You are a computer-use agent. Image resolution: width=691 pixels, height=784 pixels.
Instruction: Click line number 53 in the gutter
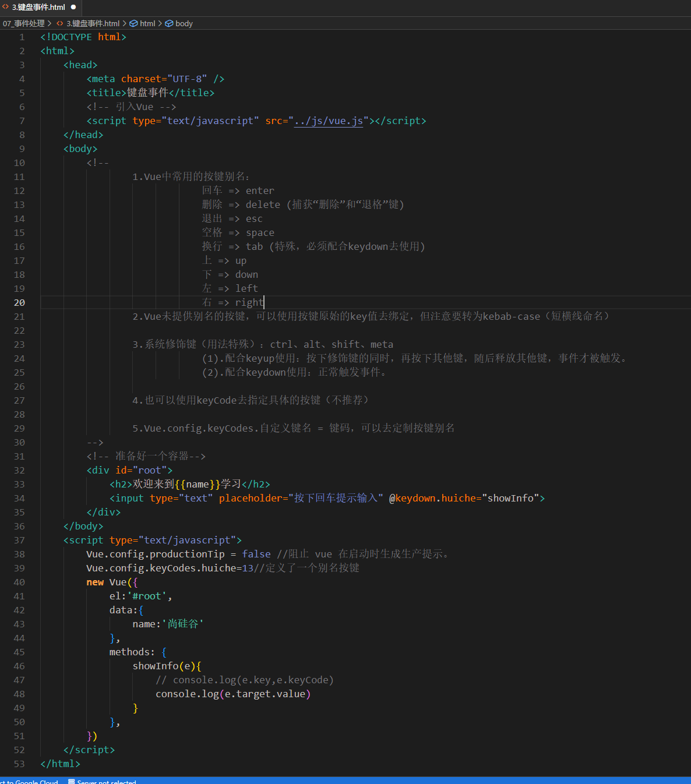19,764
